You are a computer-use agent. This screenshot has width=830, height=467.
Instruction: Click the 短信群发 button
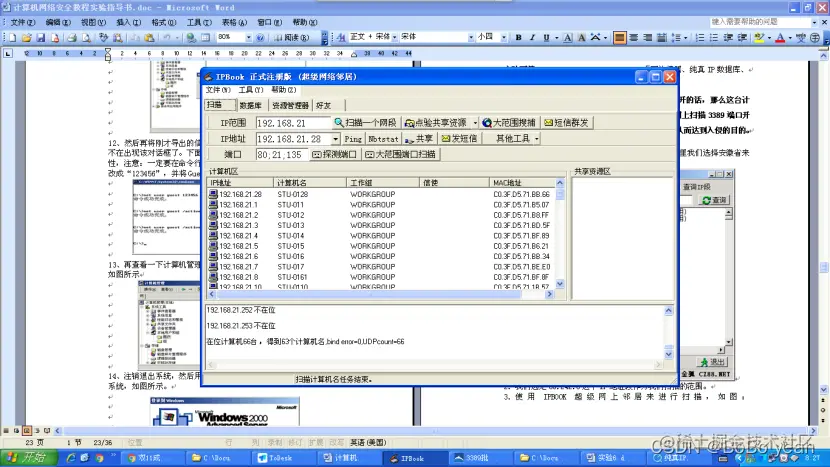pos(567,123)
